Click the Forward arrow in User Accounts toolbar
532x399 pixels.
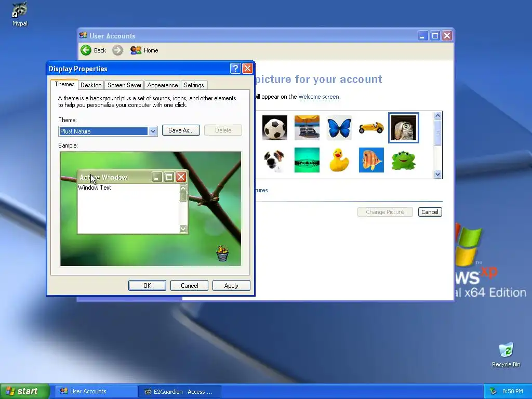pos(117,50)
